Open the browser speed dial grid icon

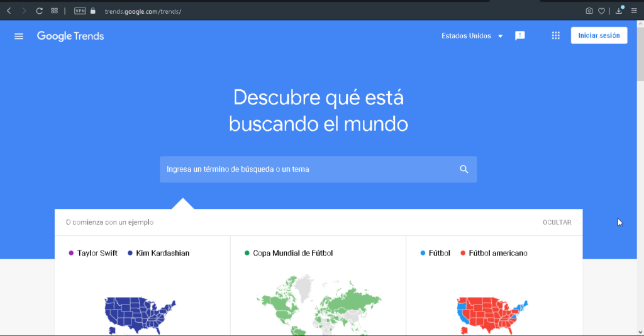click(54, 11)
